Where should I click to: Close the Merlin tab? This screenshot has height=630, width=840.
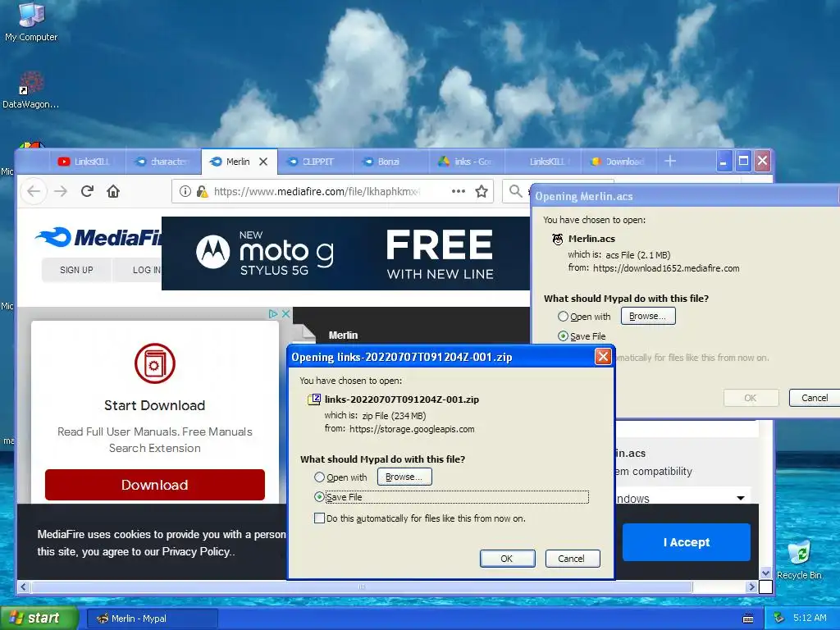coord(263,162)
